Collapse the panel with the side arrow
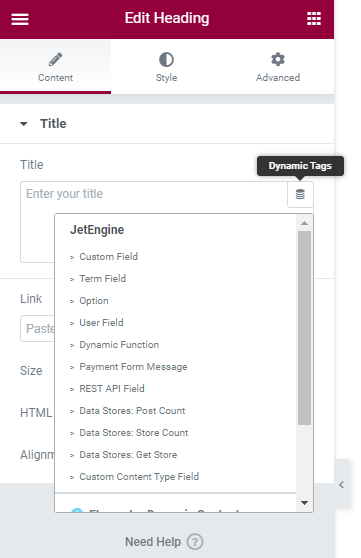The height and width of the screenshot is (558, 361). 342,484
